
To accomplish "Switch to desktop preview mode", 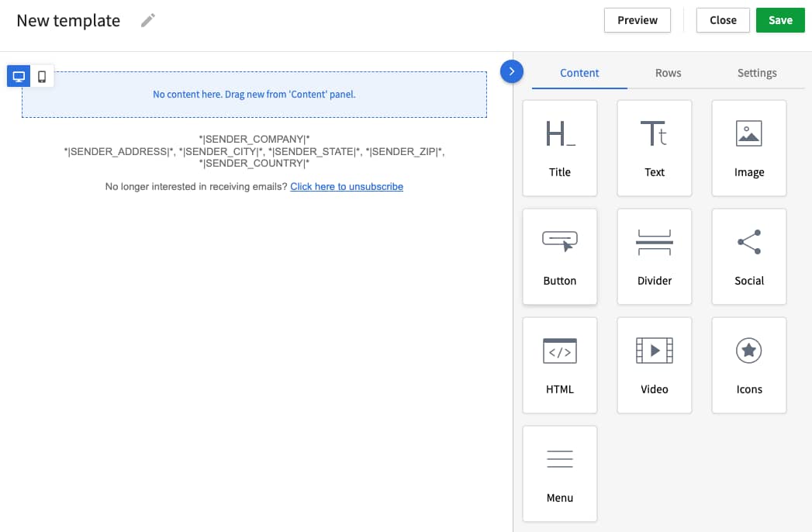I will [18, 76].
